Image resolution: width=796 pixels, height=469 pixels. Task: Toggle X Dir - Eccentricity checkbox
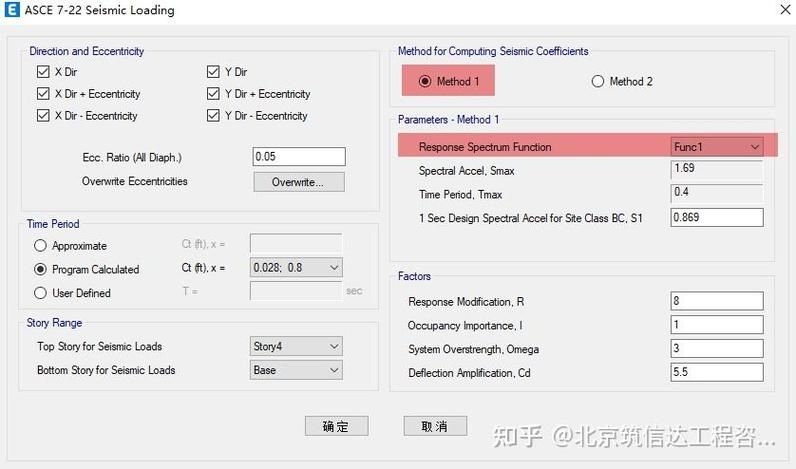(43, 115)
